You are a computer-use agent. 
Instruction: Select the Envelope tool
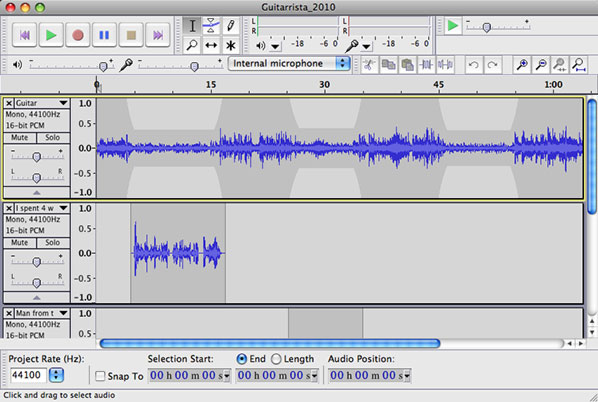click(x=211, y=26)
